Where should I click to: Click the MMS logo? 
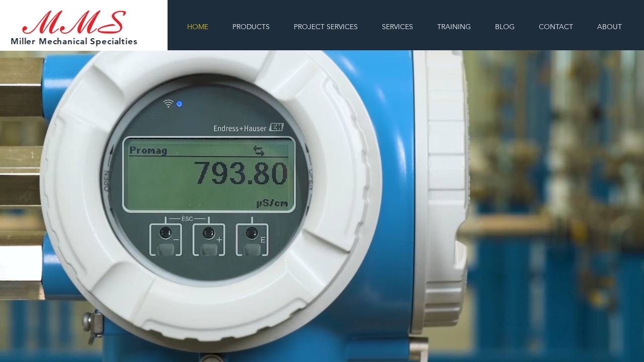(x=73, y=24)
